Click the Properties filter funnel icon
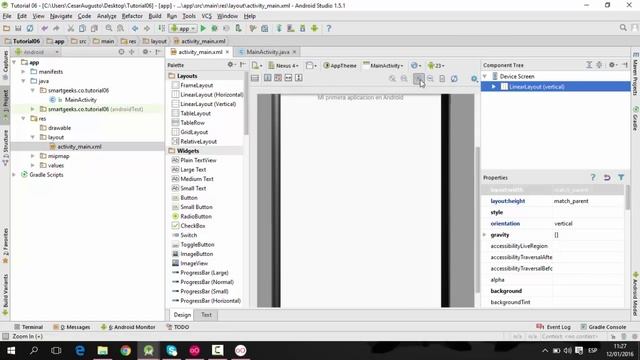This screenshot has width=640, height=360. [621, 177]
